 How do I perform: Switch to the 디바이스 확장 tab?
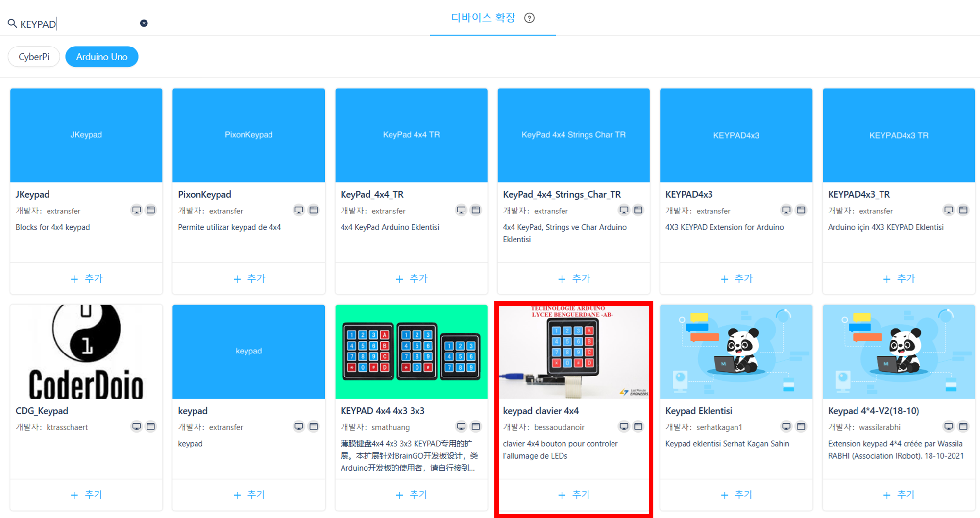point(483,18)
